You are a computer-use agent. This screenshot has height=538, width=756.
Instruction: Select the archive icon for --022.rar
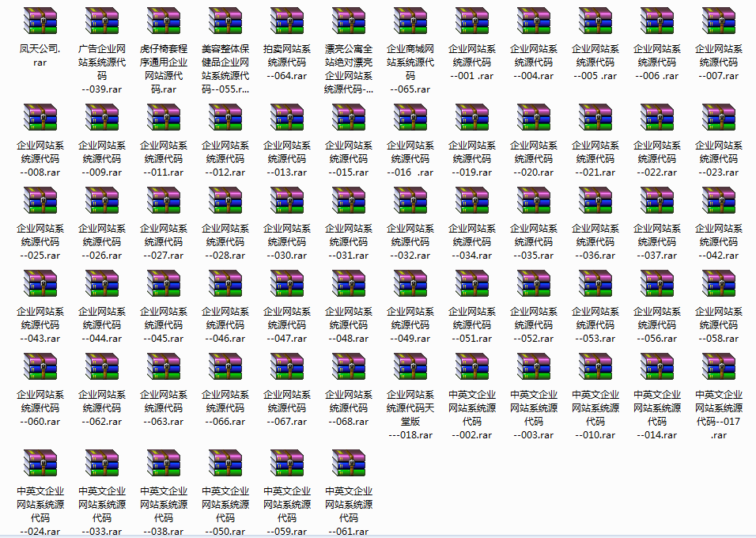click(658, 117)
